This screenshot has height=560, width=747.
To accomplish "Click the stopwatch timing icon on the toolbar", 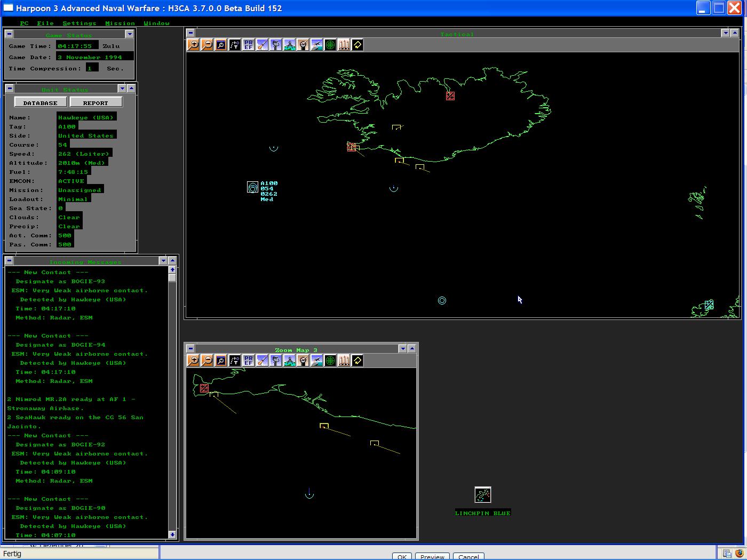I will (303, 45).
